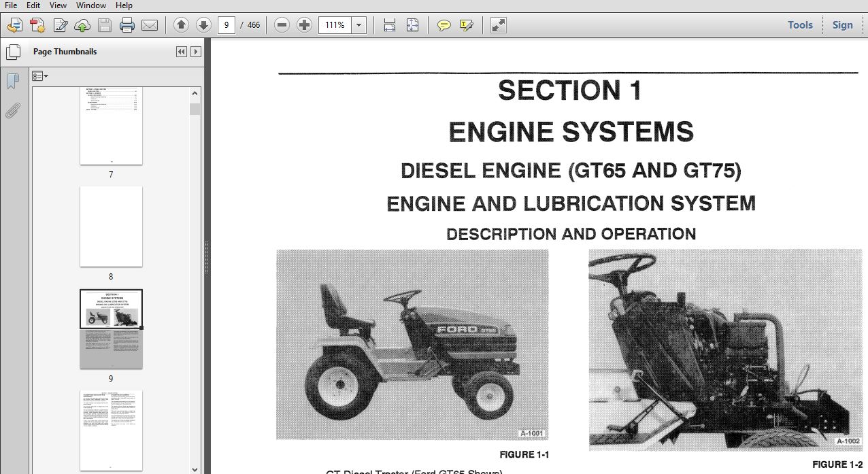This screenshot has width=868, height=474.
Task: Click the right arrow expand panel button
Action: point(196,52)
